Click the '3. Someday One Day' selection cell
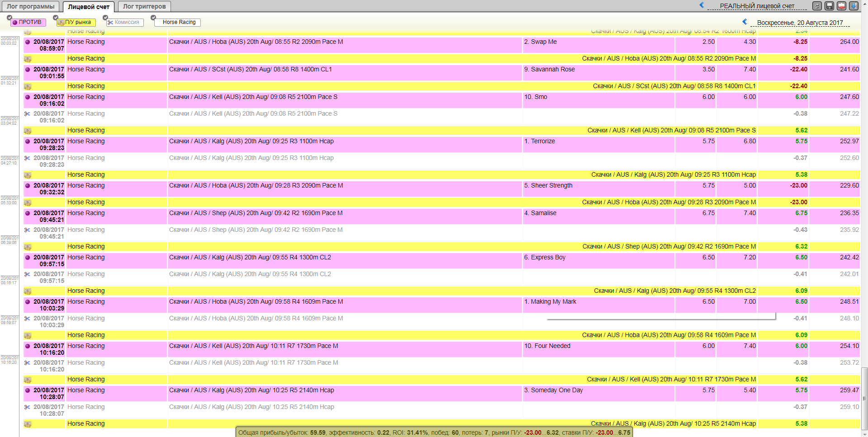The image size is (868, 437). pyautogui.click(x=598, y=394)
